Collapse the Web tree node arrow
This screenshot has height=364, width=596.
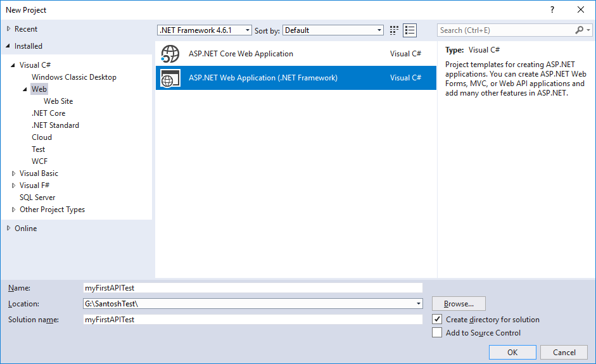[25, 89]
